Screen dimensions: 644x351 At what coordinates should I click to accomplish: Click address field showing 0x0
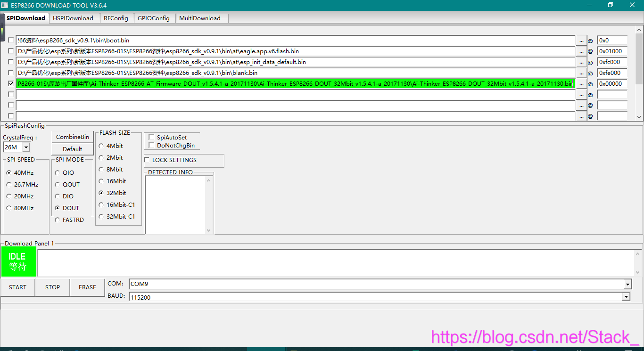612,41
